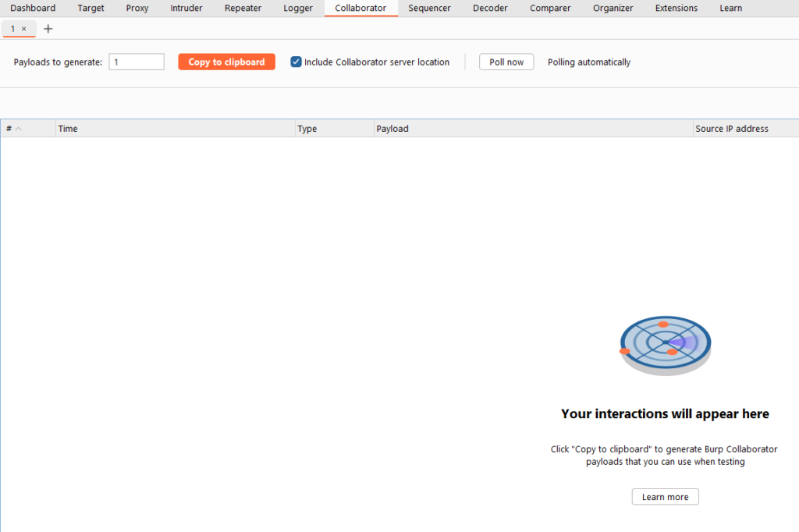Open the Proxy tab
799x532 pixels.
point(137,8)
